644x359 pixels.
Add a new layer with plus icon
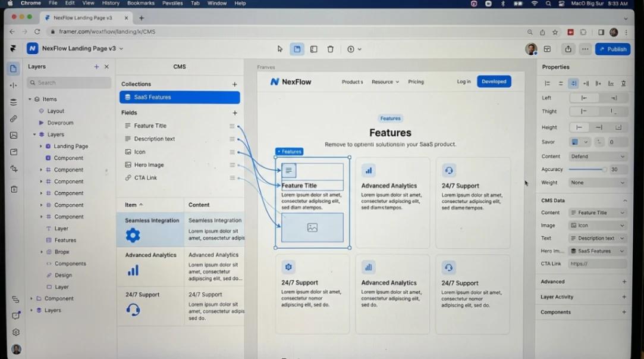(96, 67)
